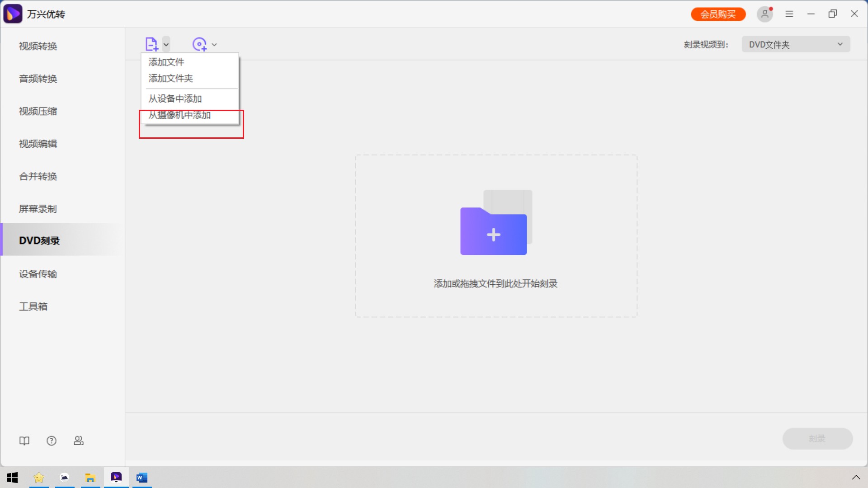Open the hamburger menu icon

(789, 14)
